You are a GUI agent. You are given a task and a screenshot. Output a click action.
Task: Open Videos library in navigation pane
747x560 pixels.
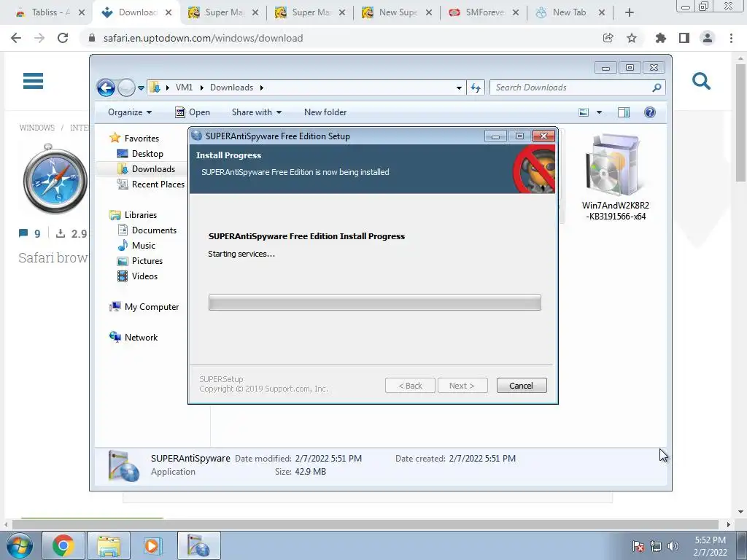point(137,276)
